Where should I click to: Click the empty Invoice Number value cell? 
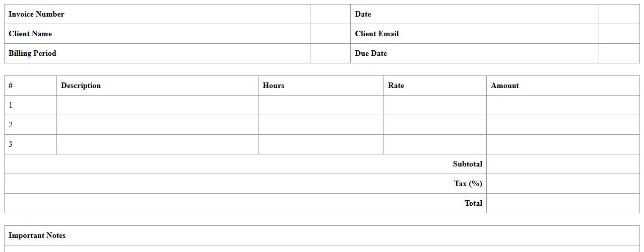(330, 14)
